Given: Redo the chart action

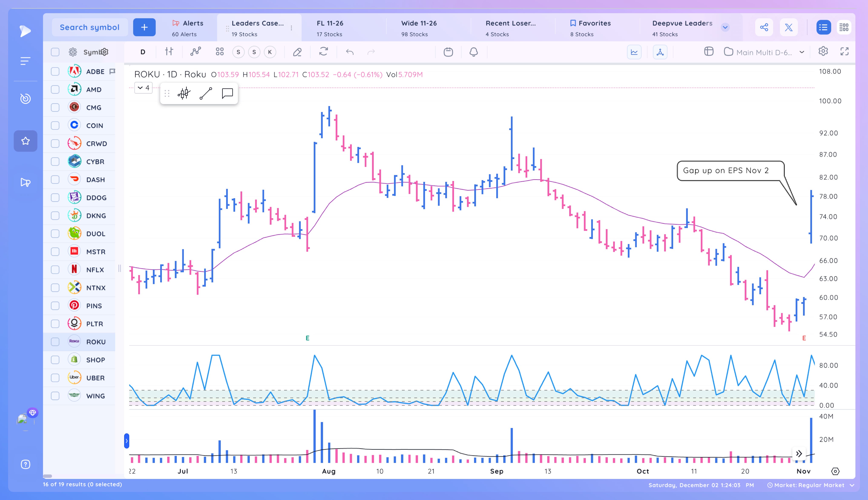Looking at the screenshot, I should 371,52.
